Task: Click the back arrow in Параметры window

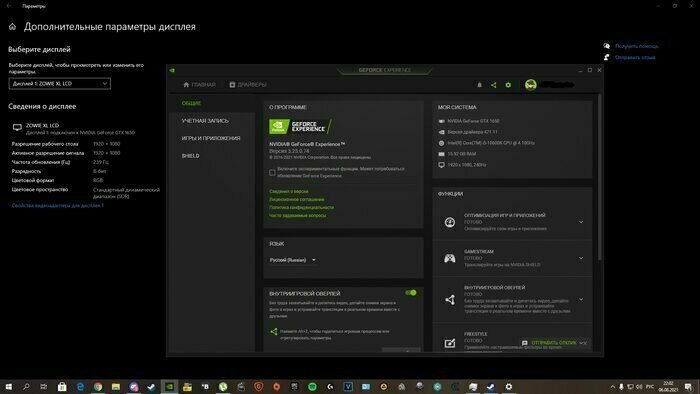Action: tap(8, 6)
